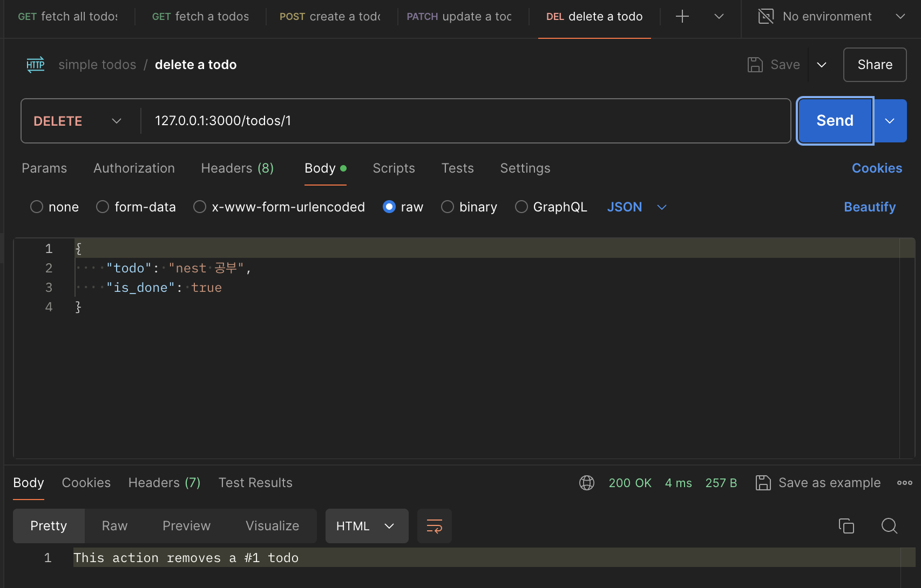921x588 pixels.
Task: Open the response Headers (7) tab
Action: click(164, 483)
